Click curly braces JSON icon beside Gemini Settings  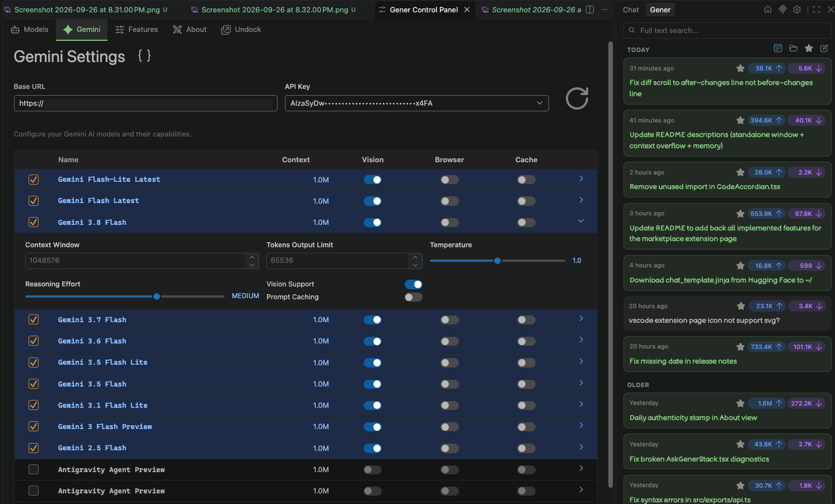(144, 55)
